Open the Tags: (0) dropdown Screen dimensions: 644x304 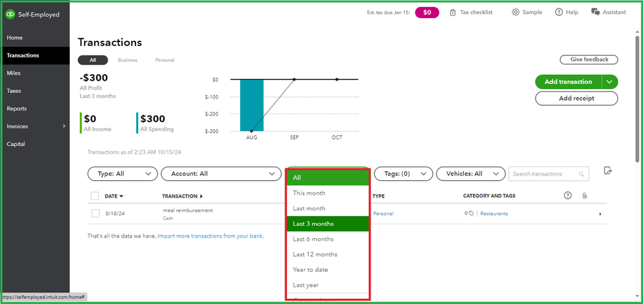point(404,174)
